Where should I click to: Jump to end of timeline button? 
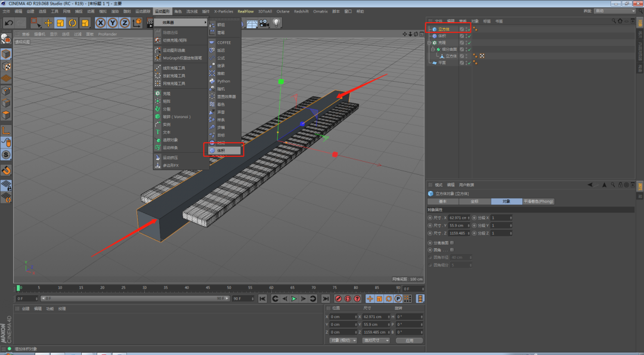point(326,298)
